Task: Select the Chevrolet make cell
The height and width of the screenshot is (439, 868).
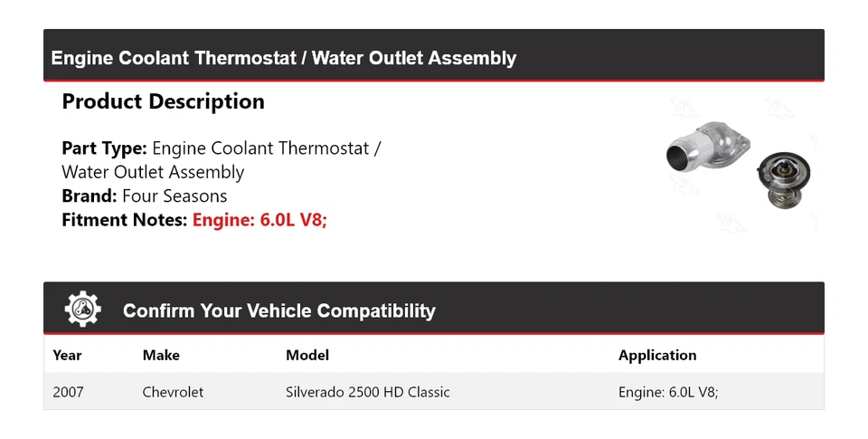Action: (173, 392)
